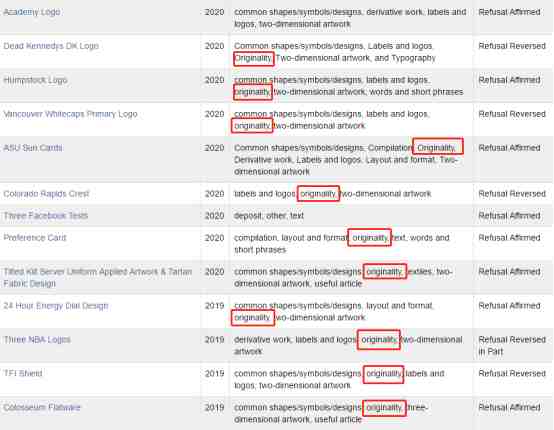Open the Tilted Kilt Server Uniform link
Viewport: 554px width, 430px height.
[x=98, y=277]
